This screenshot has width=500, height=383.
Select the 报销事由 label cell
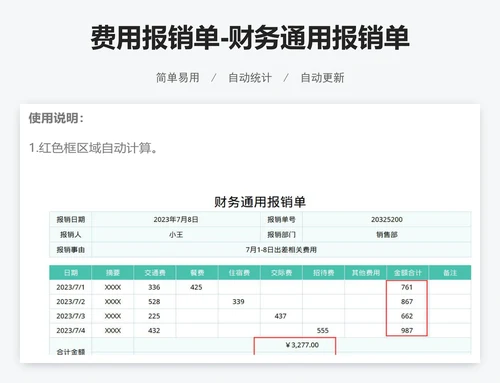click(x=71, y=250)
